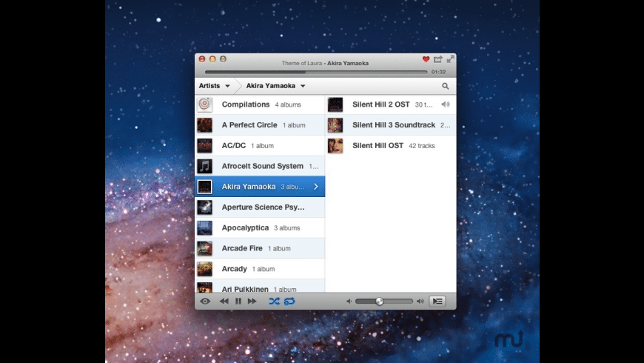Screen dimensions: 644x363
Task: Open search with the magnifying glass icon
Action: point(445,86)
